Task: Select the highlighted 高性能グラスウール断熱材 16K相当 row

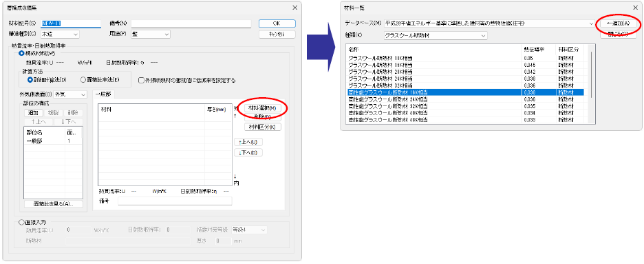Action: [465, 92]
